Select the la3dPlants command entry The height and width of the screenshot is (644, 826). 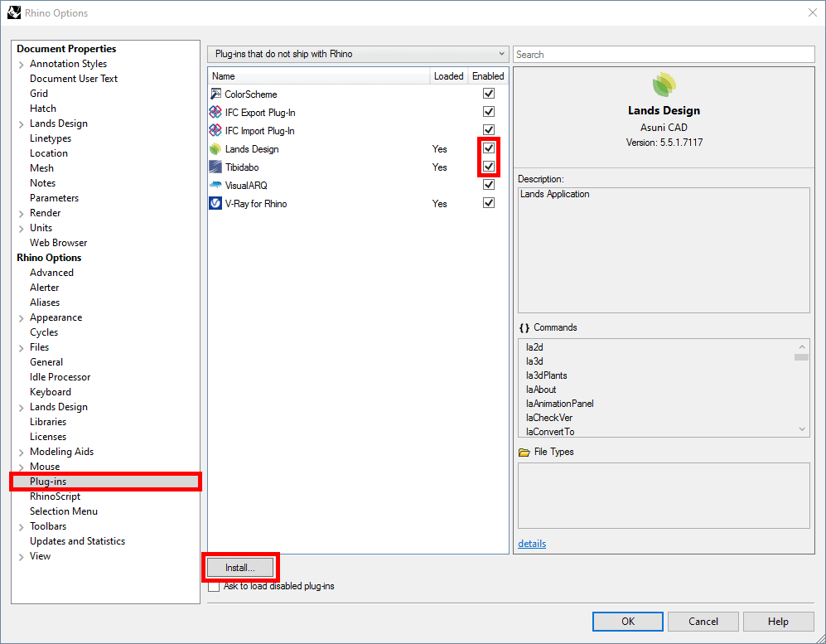point(546,375)
